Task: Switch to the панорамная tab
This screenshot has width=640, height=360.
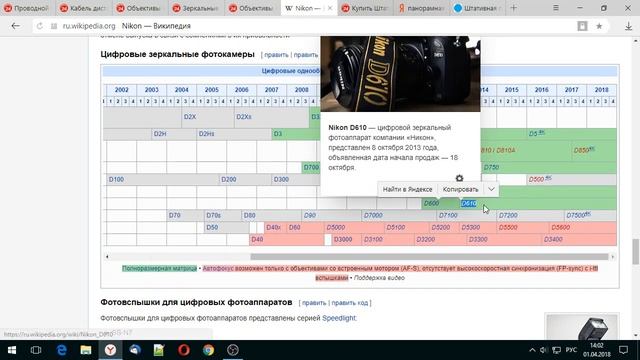Action: [422, 8]
